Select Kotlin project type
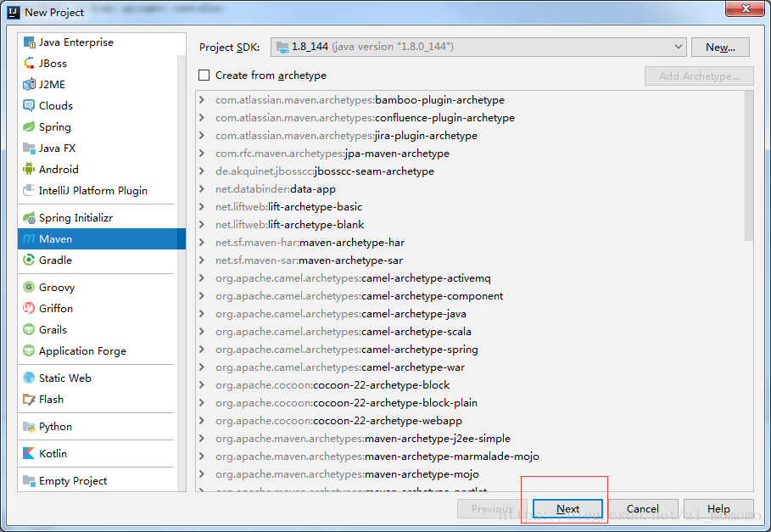This screenshot has width=771, height=532. tap(98, 453)
